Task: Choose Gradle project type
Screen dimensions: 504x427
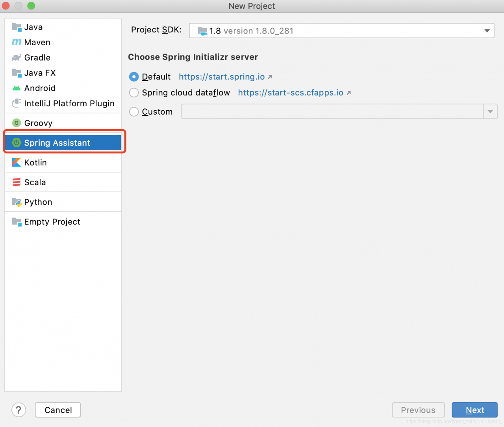Action: coord(63,58)
